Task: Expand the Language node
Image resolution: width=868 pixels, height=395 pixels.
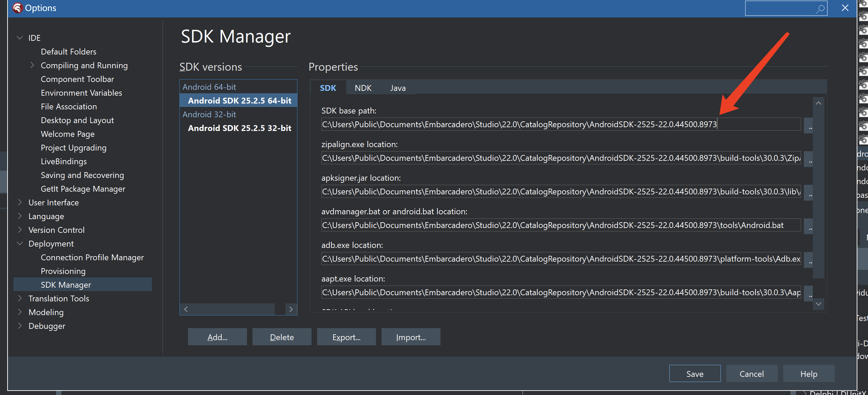Action: click(20, 216)
